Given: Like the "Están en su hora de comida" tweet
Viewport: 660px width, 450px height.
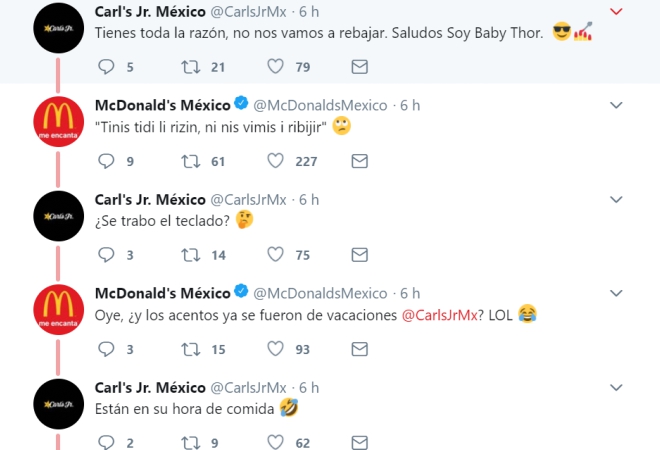Looking at the screenshot, I should 279,442.
